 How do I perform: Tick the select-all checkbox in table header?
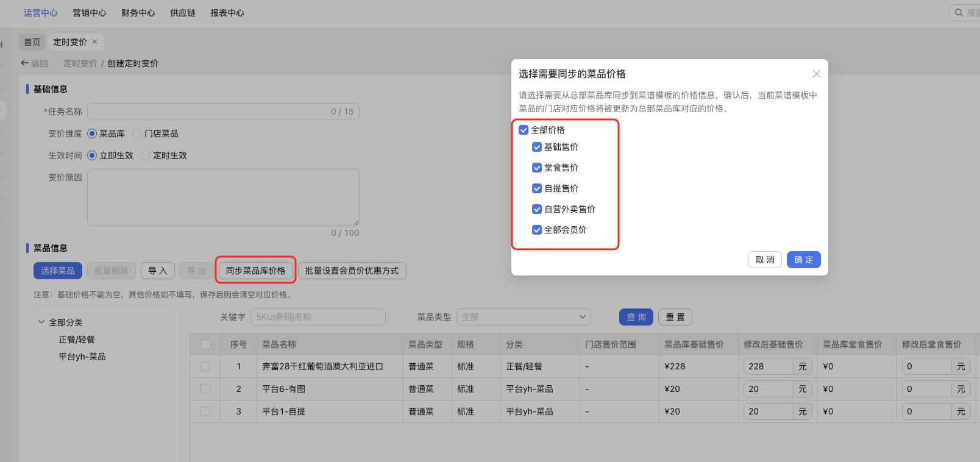point(205,344)
